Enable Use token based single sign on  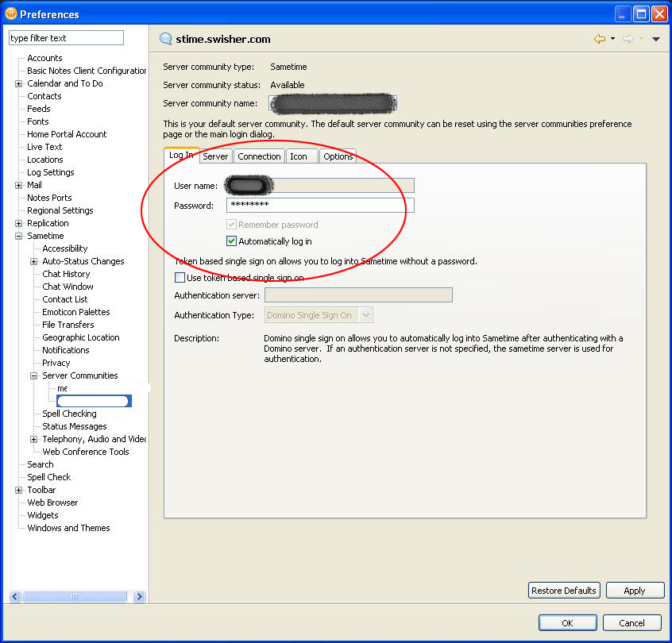click(x=180, y=278)
